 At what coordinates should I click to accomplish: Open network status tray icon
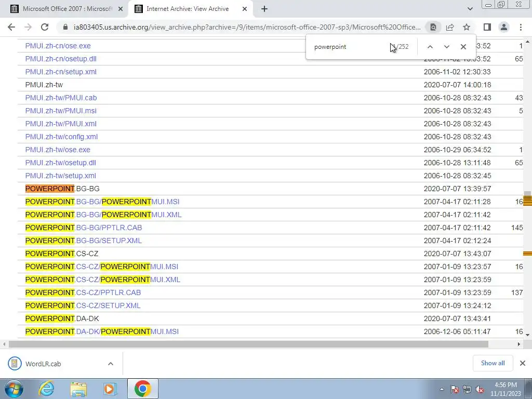click(x=467, y=389)
